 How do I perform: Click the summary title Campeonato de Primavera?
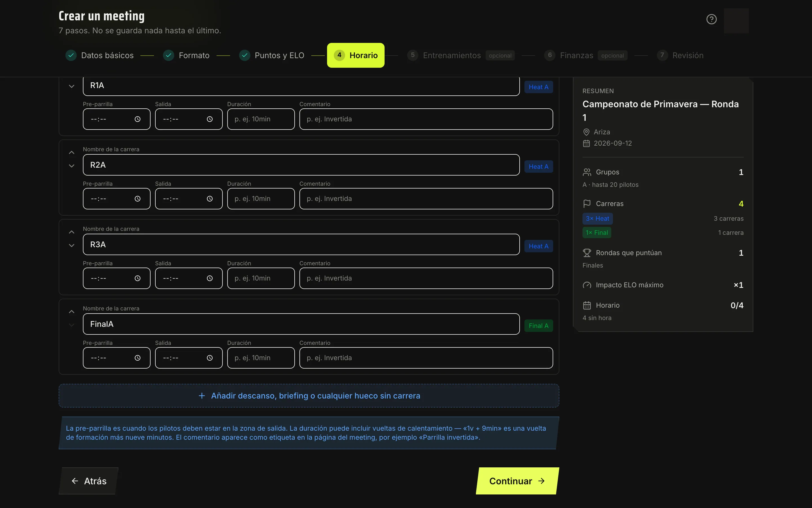[x=660, y=111]
